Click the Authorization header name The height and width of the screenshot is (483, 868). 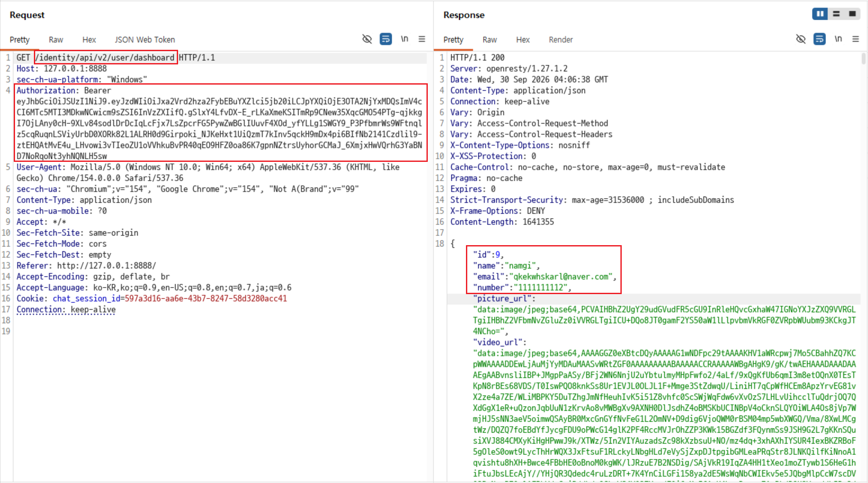(x=46, y=91)
